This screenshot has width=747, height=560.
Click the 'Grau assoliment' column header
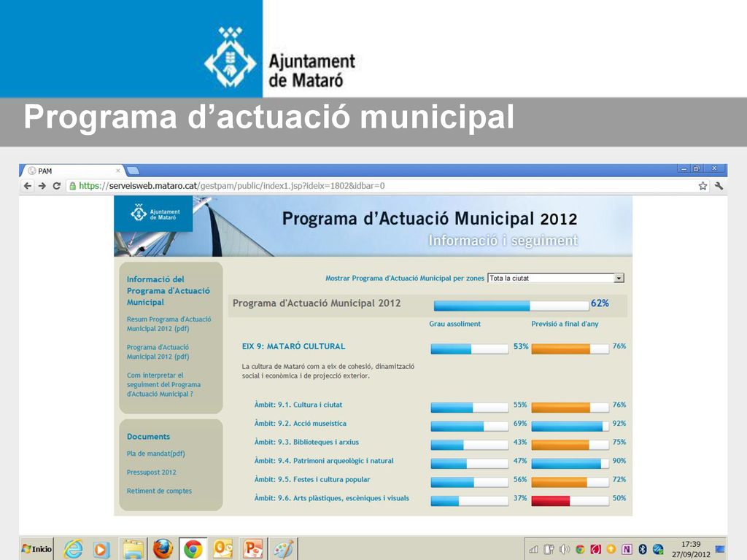point(455,324)
